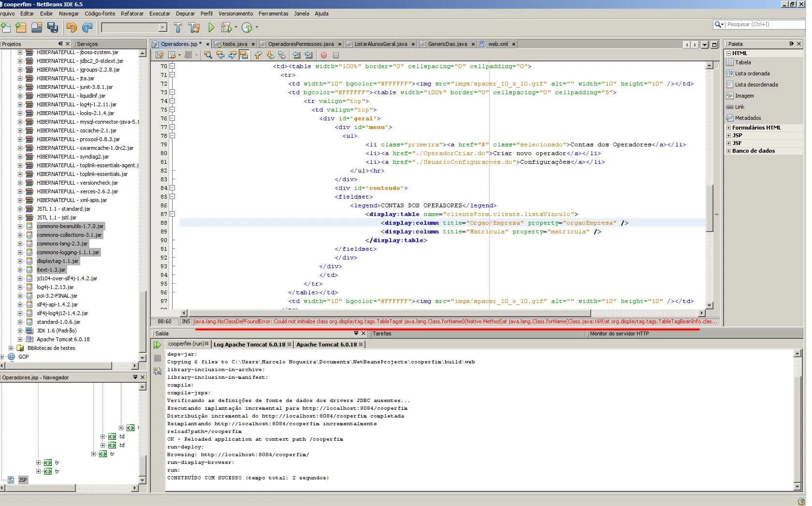
Task: Click the Tabela item in palette
Action: [742, 62]
